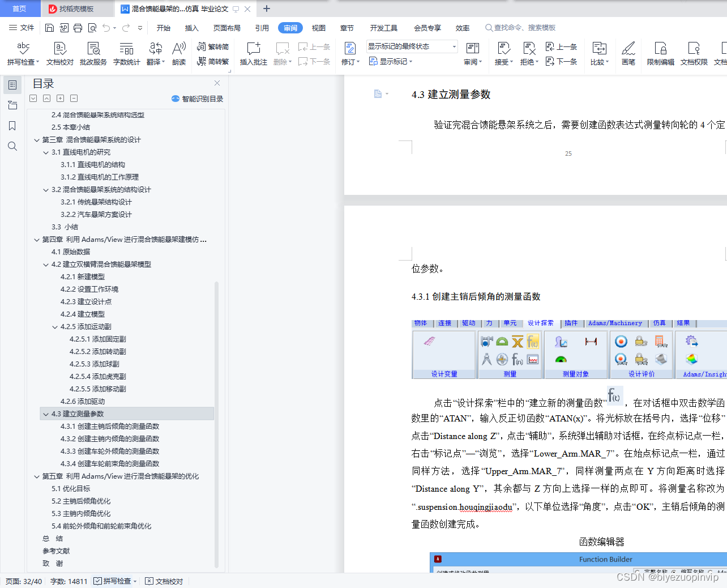Toggle 拼写检查 in the status bar
The width and height of the screenshot is (727, 588).
tap(116, 581)
